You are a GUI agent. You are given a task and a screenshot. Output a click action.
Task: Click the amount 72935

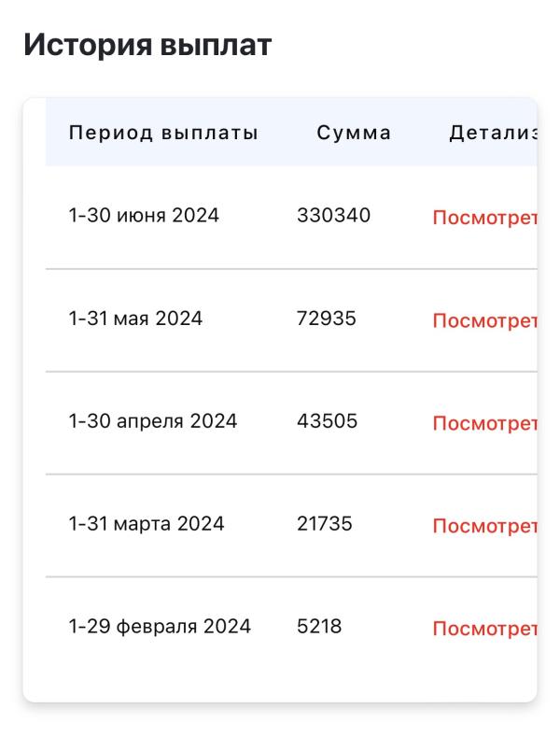click(327, 319)
